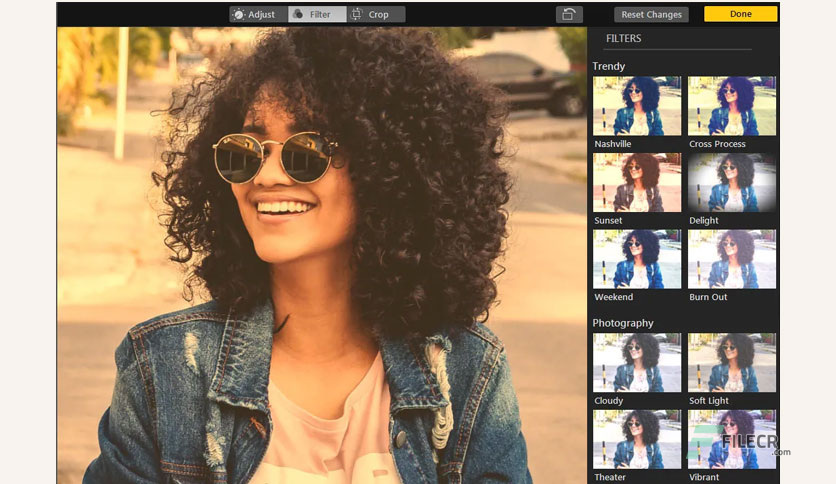This screenshot has height=484, width=836.
Task: Choose the Delight filter thumbnail
Action: pyautogui.click(x=732, y=182)
